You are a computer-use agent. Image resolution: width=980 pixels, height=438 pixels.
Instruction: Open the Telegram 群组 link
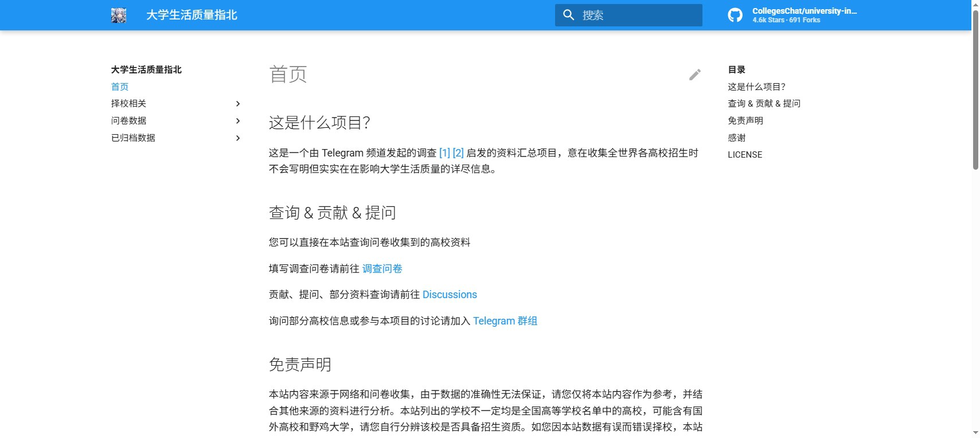[x=505, y=321]
